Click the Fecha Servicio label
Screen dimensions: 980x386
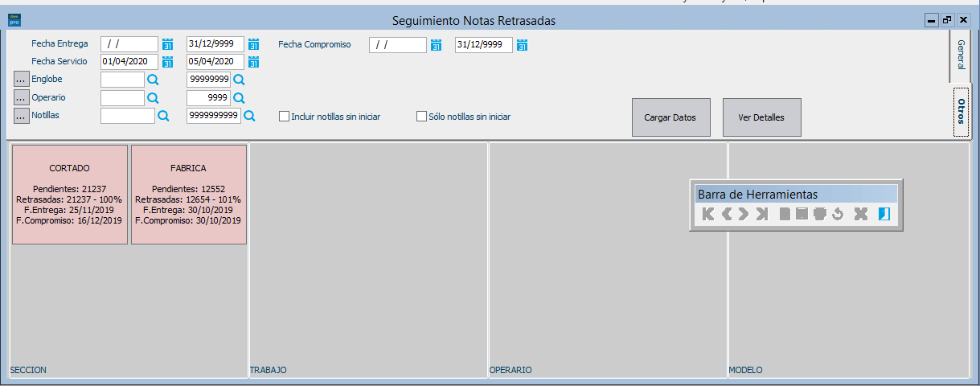point(59,61)
